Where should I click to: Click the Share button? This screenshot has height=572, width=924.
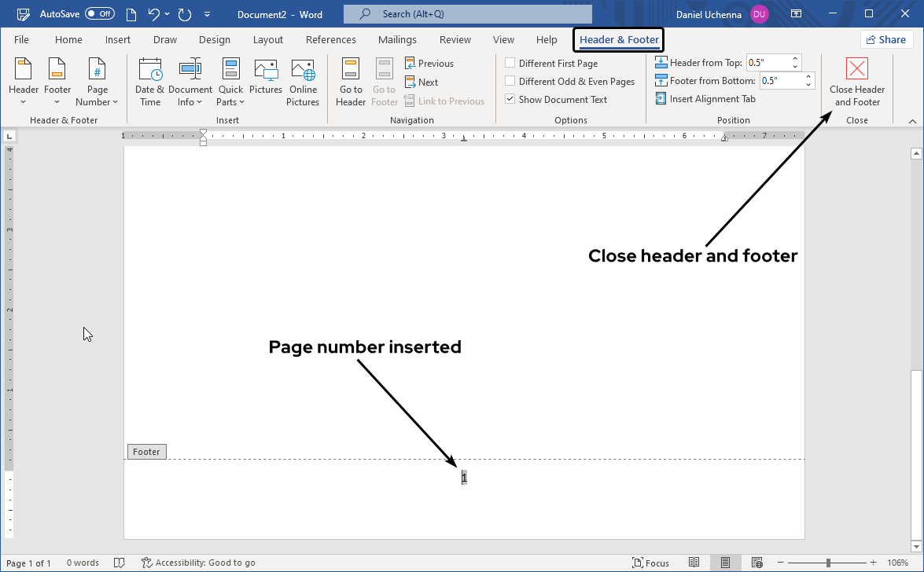tap(886, 39)
